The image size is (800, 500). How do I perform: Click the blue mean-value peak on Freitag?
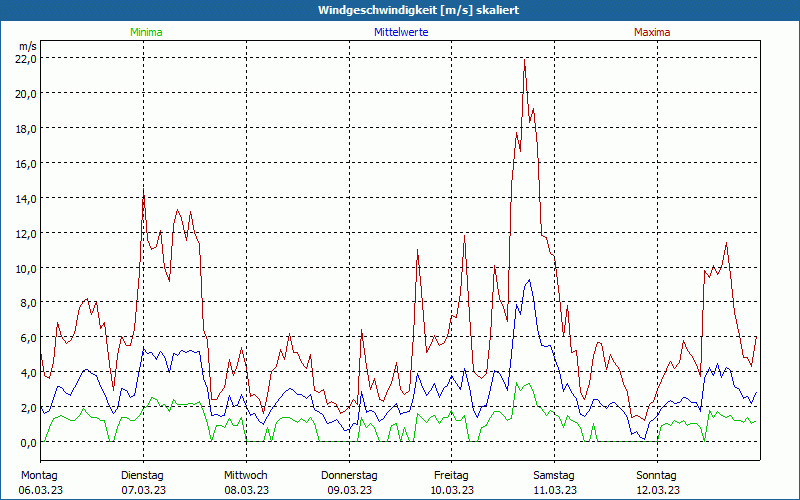[x=530, y=280]
